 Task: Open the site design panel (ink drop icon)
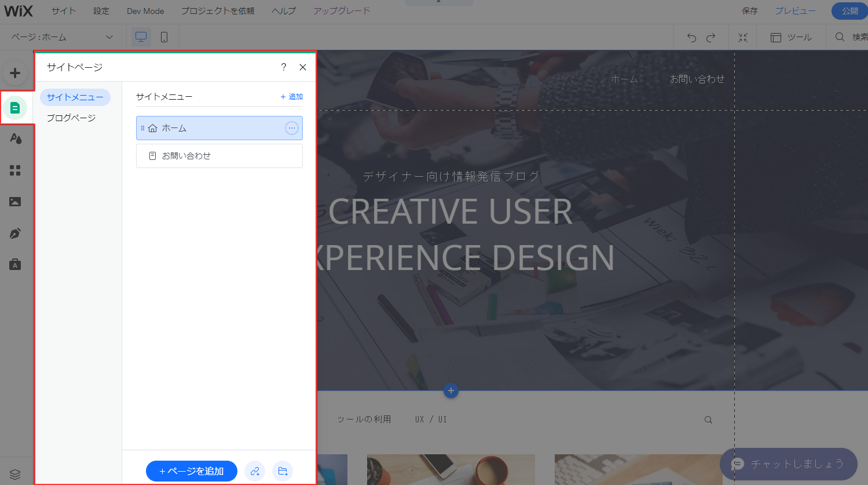click(16, 138)
